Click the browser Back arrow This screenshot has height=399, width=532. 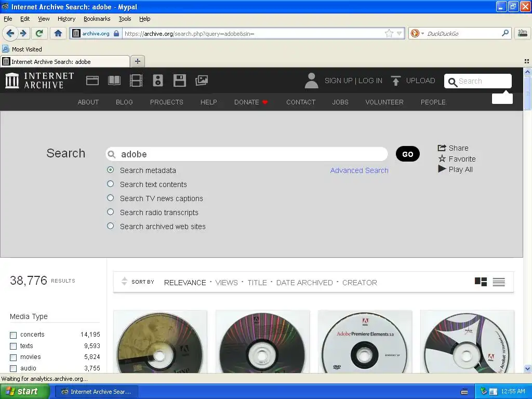(x=10, y=33)
